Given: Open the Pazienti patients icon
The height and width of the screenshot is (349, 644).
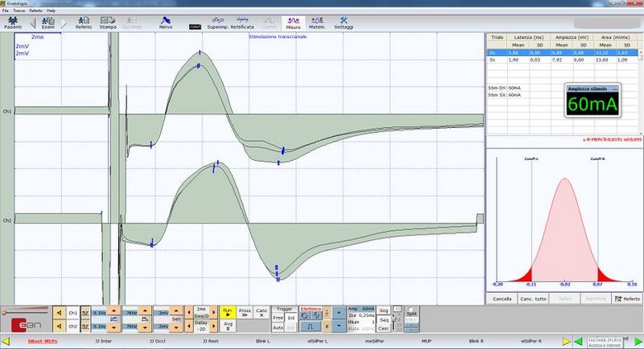Looking at the screenshot, I should pos(12,22).
